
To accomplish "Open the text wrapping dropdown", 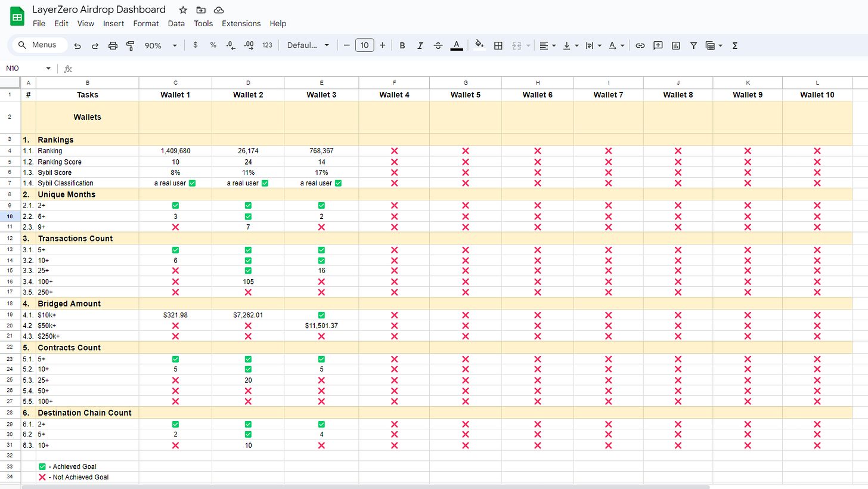I will point(593,45).
